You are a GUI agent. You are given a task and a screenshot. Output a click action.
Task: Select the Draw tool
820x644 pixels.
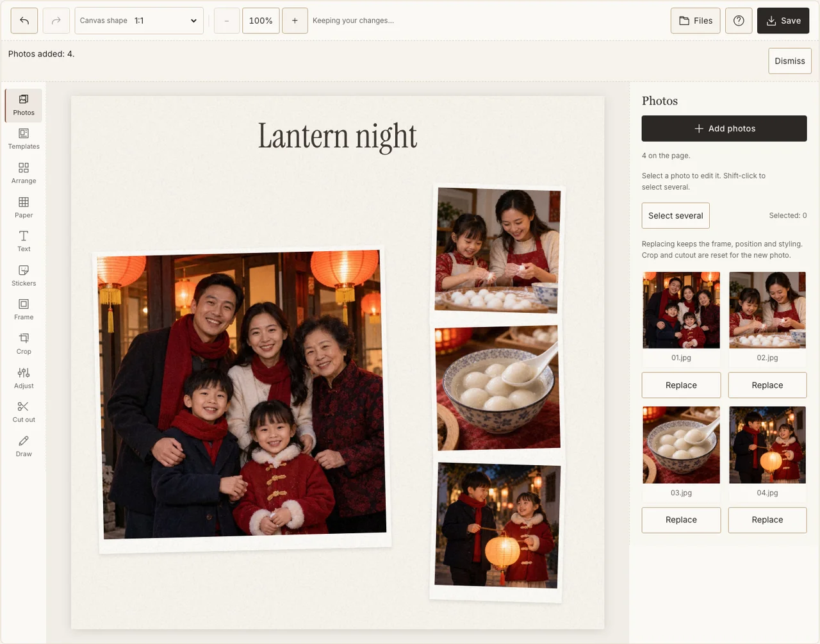[x=24, y=446]
